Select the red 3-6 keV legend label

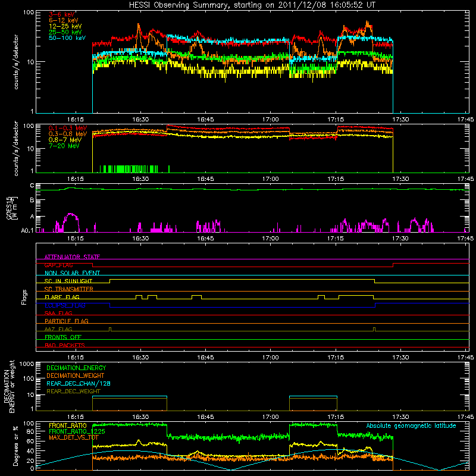[62, 14]
